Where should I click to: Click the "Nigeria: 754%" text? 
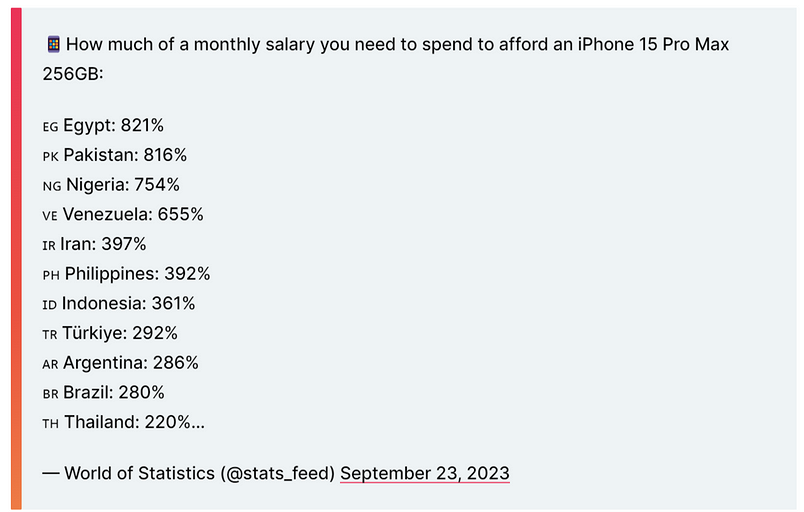click(123, 185)
